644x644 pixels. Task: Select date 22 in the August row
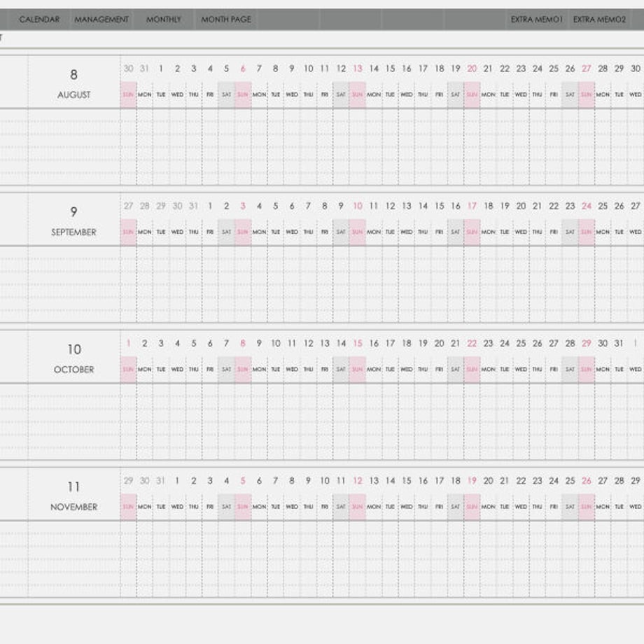point(505,69)
